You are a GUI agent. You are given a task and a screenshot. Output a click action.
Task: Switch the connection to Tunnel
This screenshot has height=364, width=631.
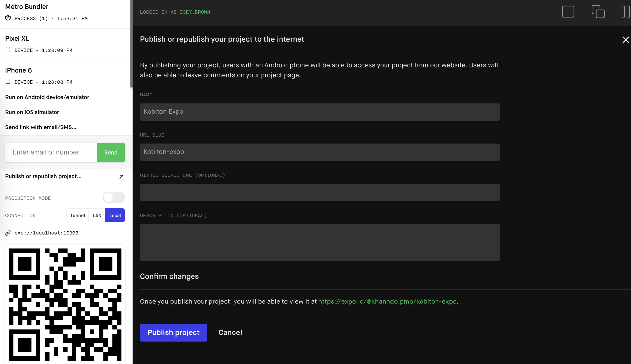78,215
